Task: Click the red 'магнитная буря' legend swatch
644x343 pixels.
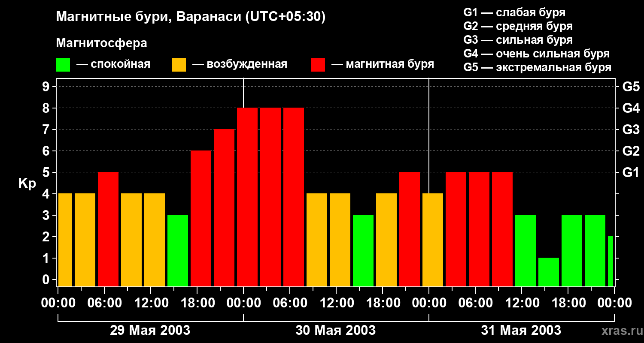Action: [318, 65]
